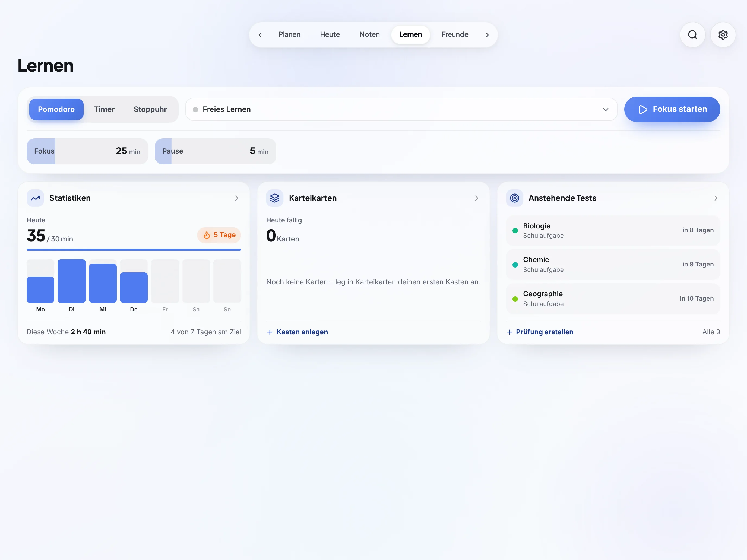The image size is (747, 560).
Task: Go to the Heute tab
Action: 330,34
